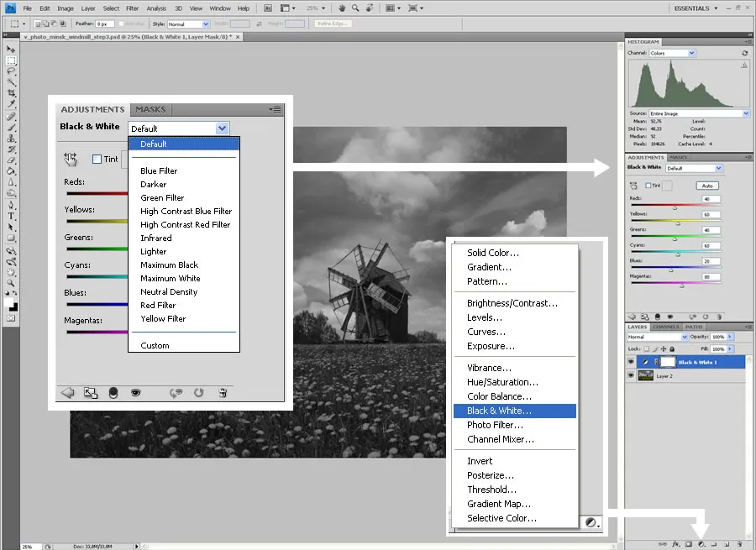756x550 pixels.
Task: Open the marquee Style dropdown in options bar
Action: [188, 24]
